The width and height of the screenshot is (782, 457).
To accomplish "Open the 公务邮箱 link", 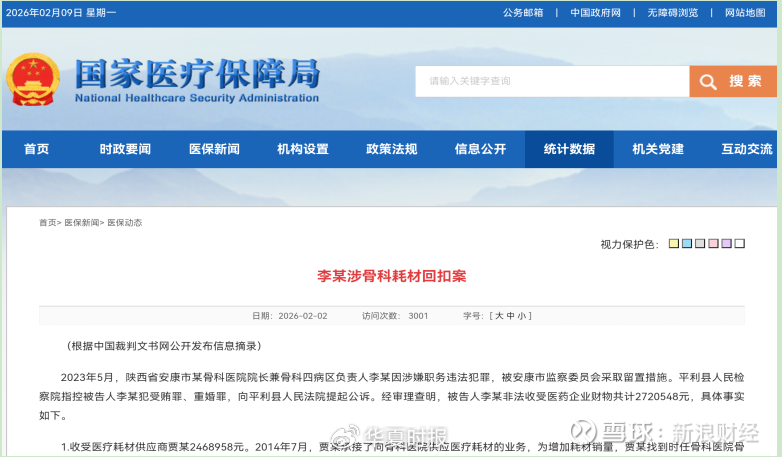I will pyautogui.click(x=523, y=13).
